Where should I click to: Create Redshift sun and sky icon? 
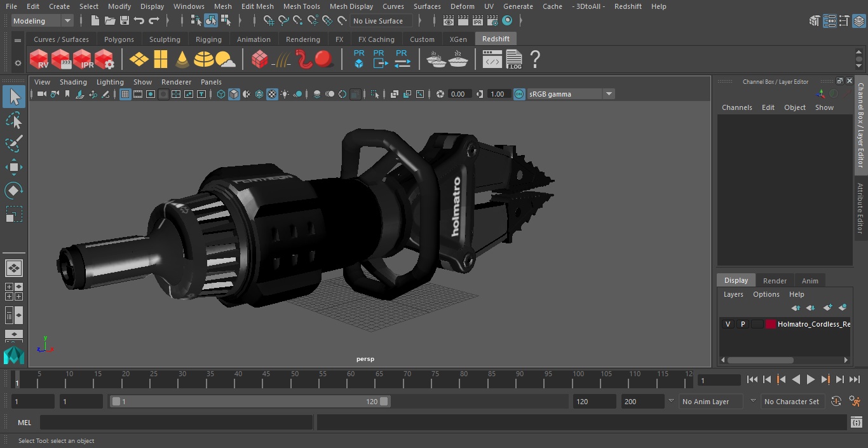coord(225,60)
